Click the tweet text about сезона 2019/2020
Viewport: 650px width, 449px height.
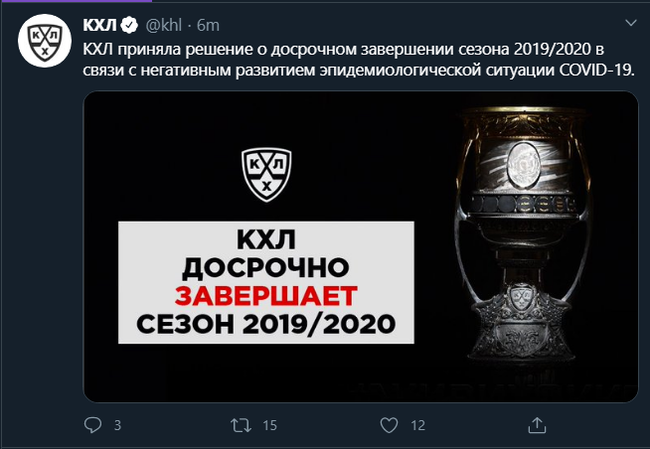[359, 59]
